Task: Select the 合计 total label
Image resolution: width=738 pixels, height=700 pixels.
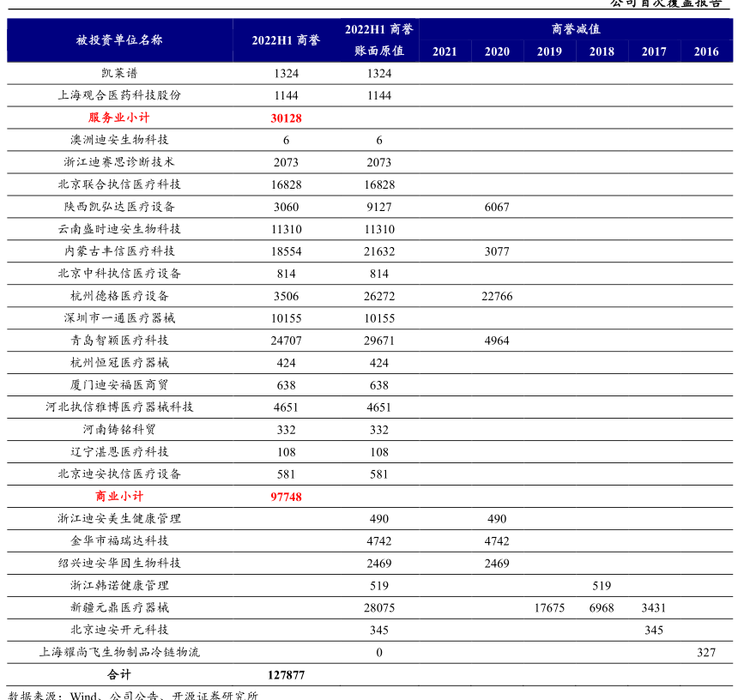Action: click(119, 674)
